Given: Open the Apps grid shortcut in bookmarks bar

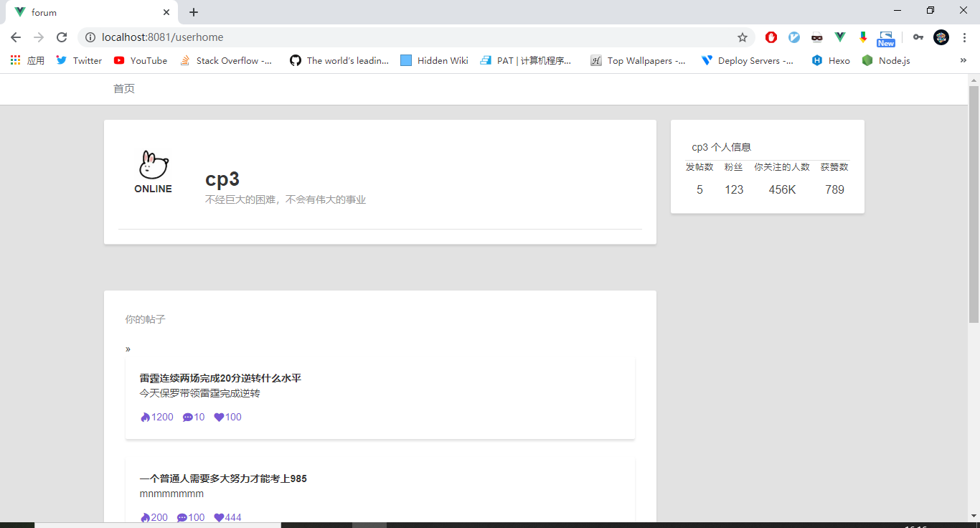Looking at the screenshot, I should click(x=27, y=61).
